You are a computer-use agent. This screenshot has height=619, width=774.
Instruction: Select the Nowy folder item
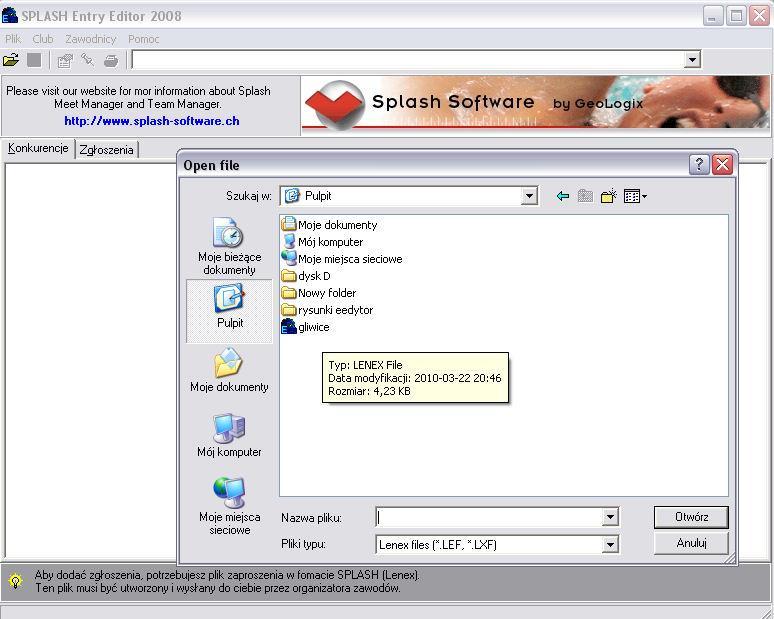click(x=319, y=293)
